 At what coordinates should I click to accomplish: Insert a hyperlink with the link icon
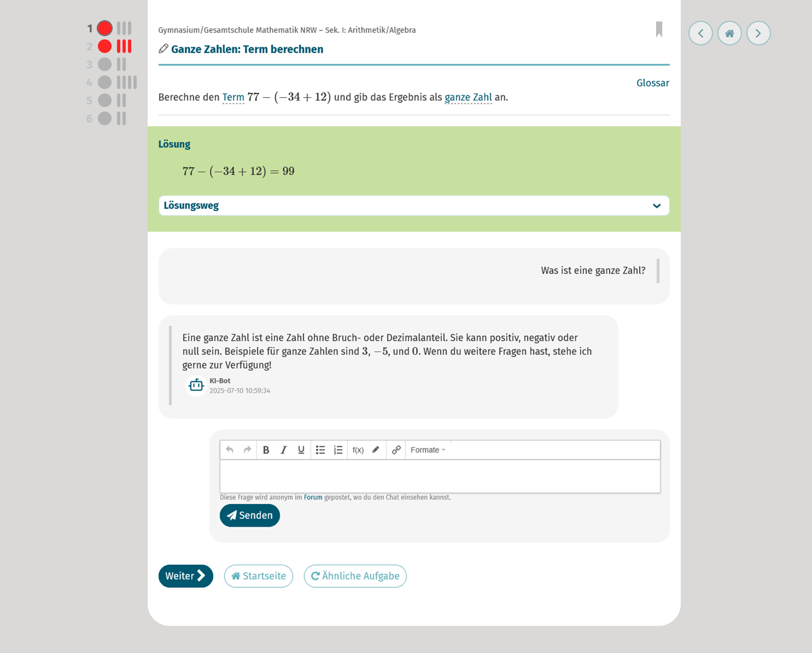[396, 450]
